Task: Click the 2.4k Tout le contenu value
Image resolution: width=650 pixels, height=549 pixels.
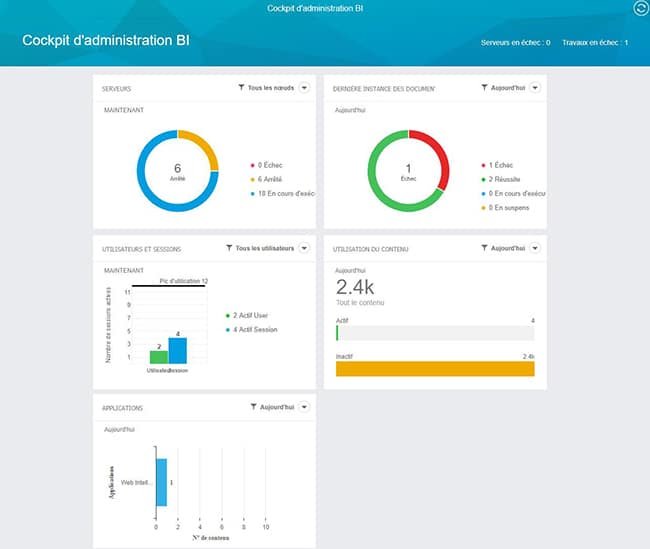Action: click(x=355, y=287)
